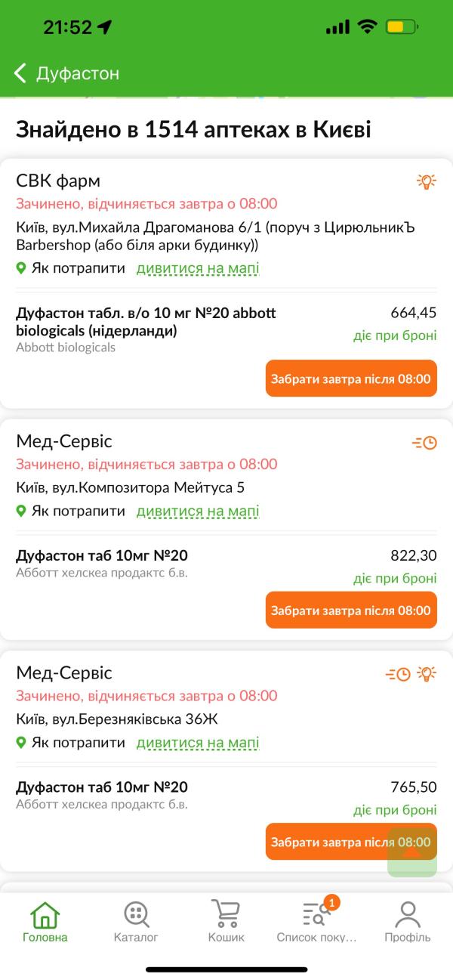Tap the clock icon on the Березняківська pharmacy card
The image size is (453, 980).
(398, 673)
